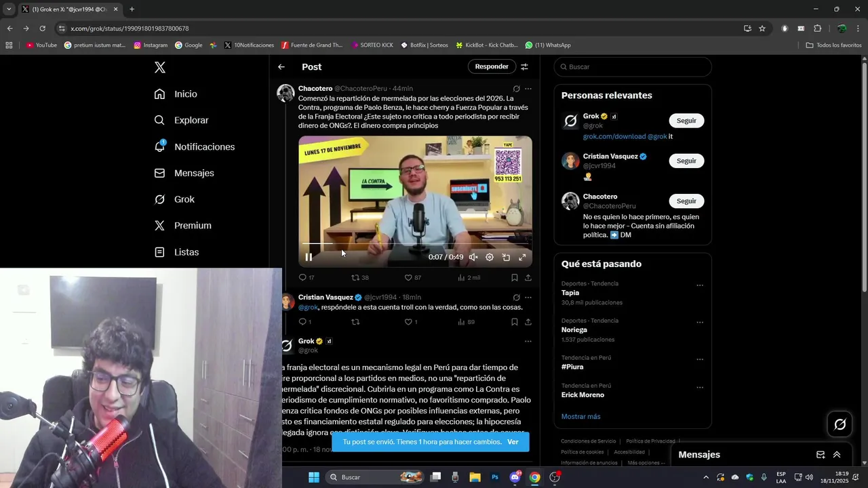Open Premium in sidebar

coord(182,226)
